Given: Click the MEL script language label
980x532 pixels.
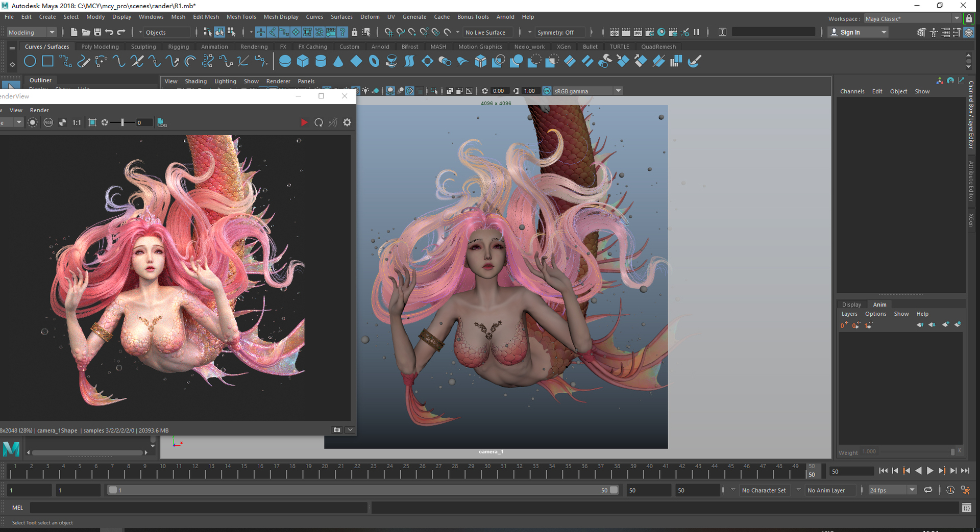Looking at the screenshot, I should coord(18,508).
